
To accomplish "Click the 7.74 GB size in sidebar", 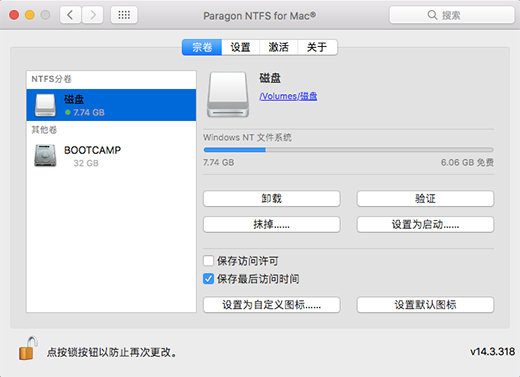I will [x=89, y=113].
